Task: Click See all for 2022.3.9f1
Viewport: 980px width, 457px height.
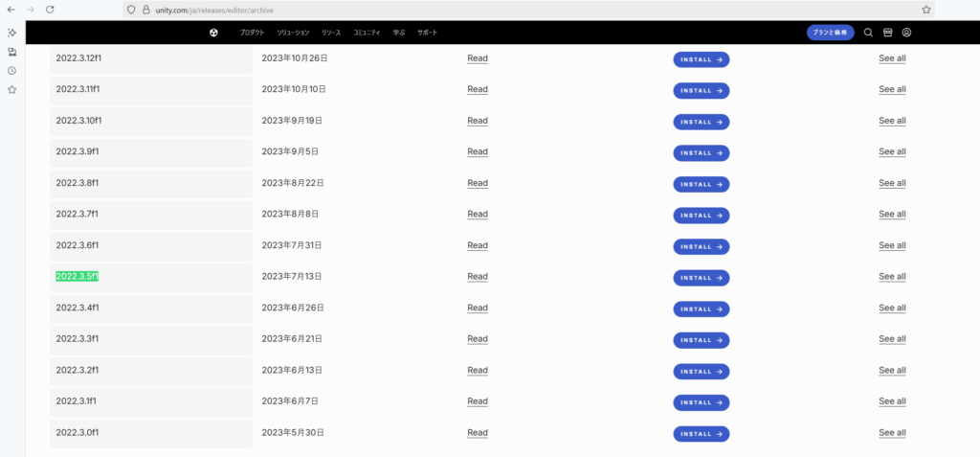Action: (892, 151)
